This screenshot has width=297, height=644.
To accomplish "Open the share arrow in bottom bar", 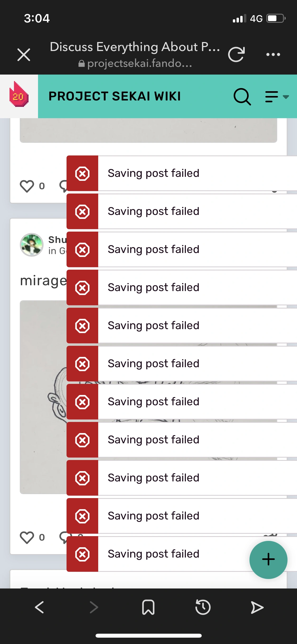I will pyautogui.click(x=257, y=607).
